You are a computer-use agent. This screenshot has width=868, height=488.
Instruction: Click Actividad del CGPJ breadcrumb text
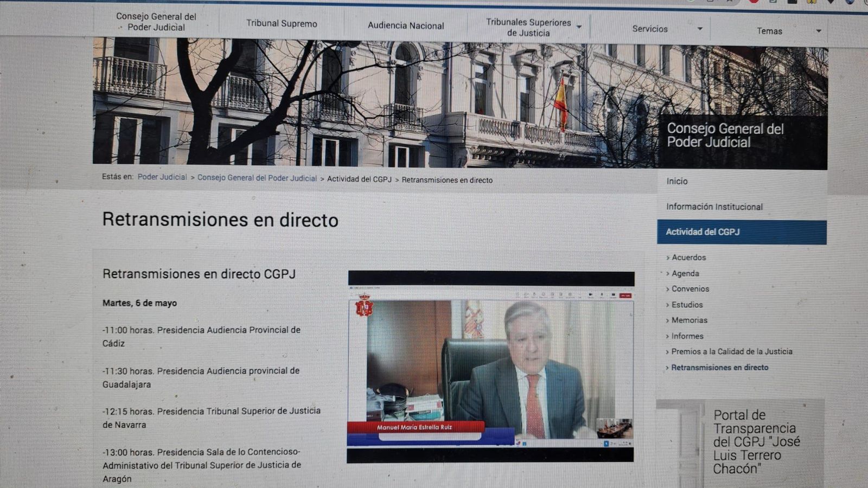pos(359,179)
